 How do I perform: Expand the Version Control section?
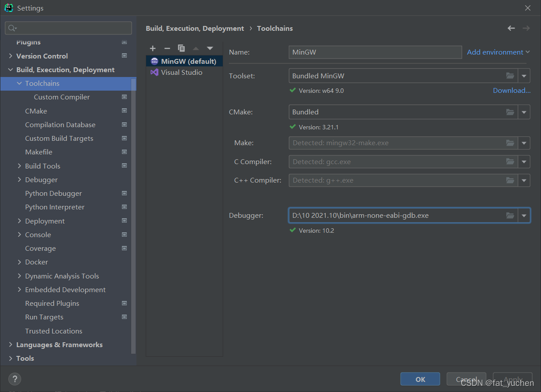11,56
